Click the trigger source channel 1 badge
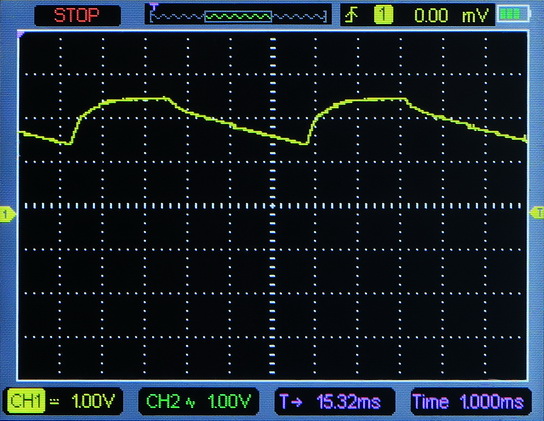The image size is (544, 421). point(383,15)
